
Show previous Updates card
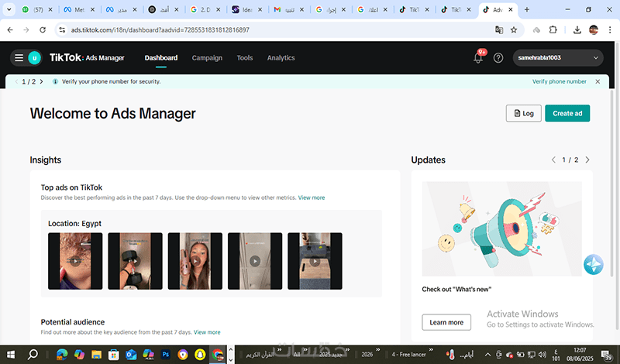553,160
